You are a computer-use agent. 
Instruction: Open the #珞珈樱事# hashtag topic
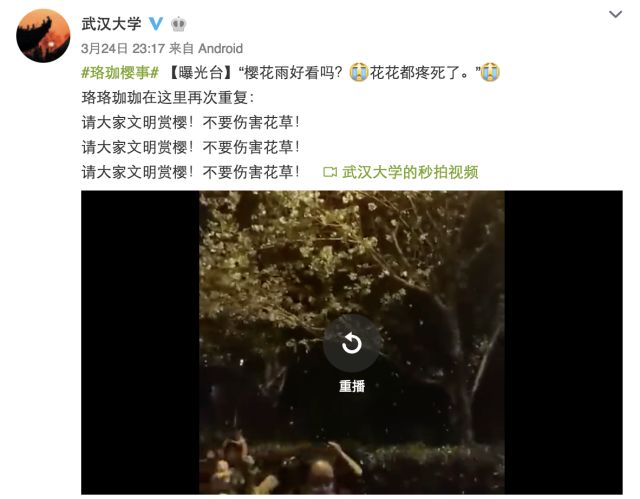pos(120,73)
